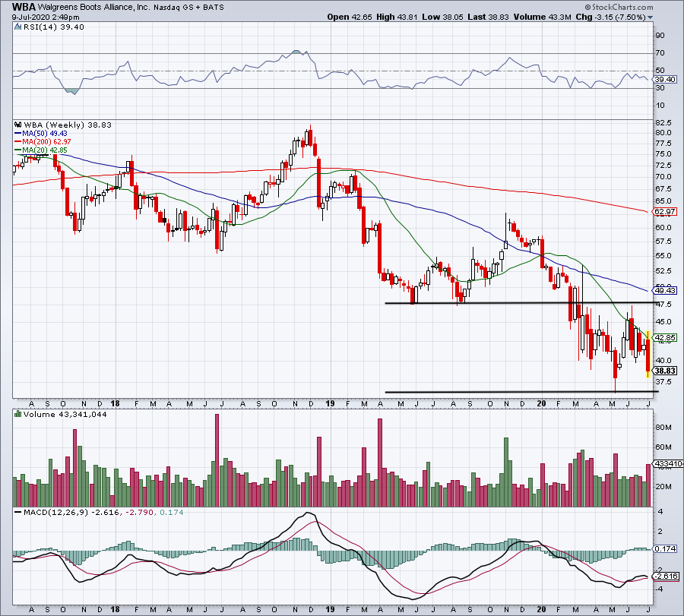Click the '19' year label on price axis
Viewport: 684px width, 616px height.
point(331,403)
